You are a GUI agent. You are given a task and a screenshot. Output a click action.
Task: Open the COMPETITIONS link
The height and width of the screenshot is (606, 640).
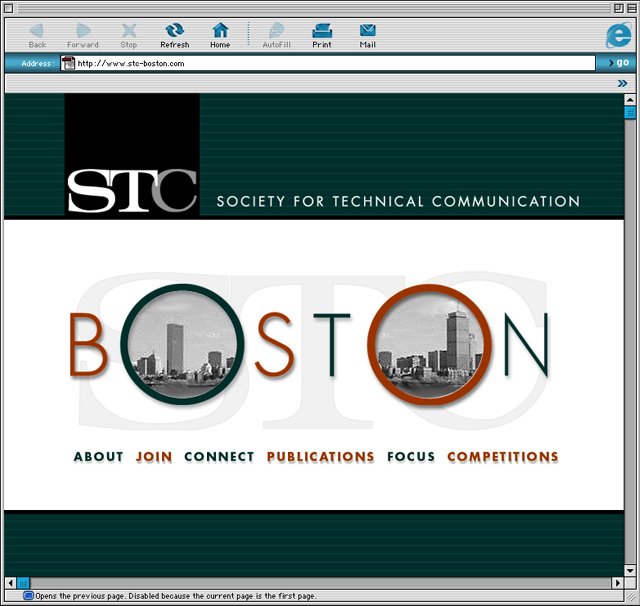pos(503,457)
